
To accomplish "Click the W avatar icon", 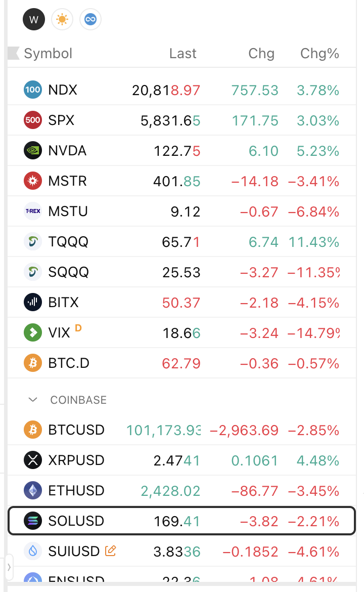I will 34,20.
